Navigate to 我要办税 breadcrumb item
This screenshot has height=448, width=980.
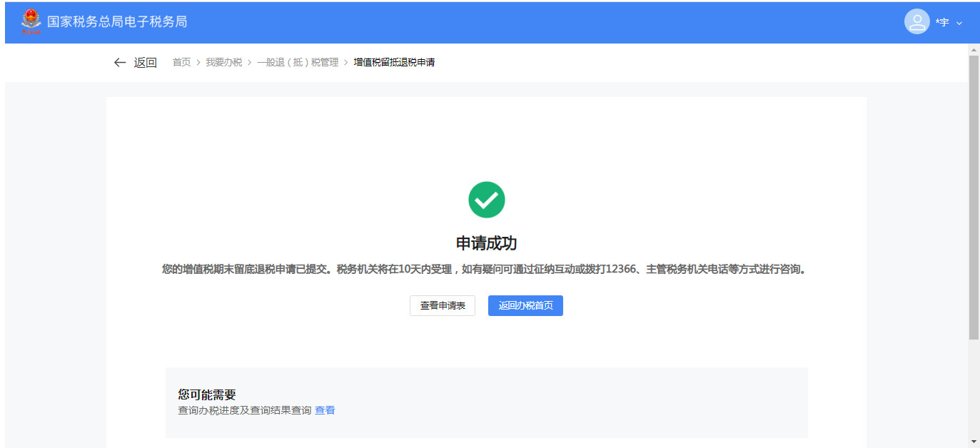(x=223, y=63)
